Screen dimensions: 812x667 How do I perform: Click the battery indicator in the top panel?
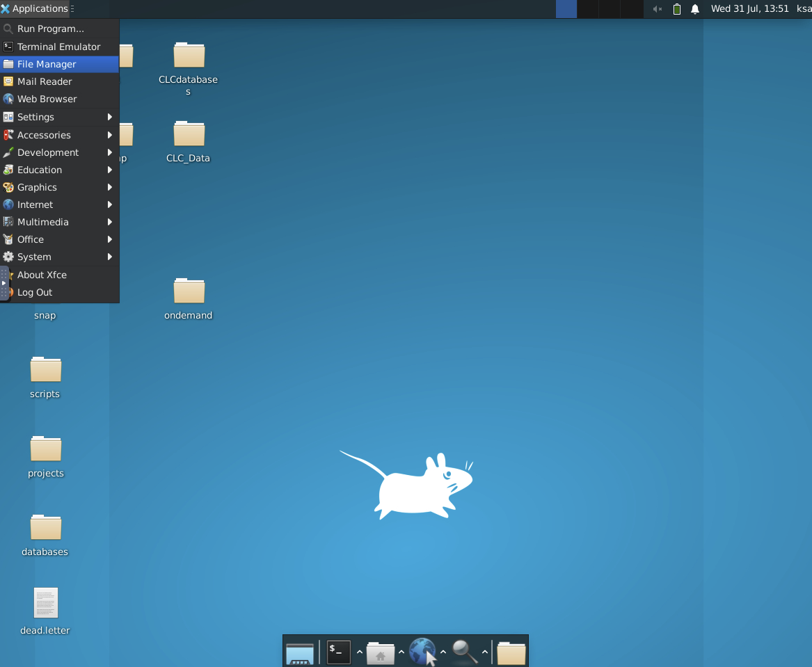(x=677, y=9)
